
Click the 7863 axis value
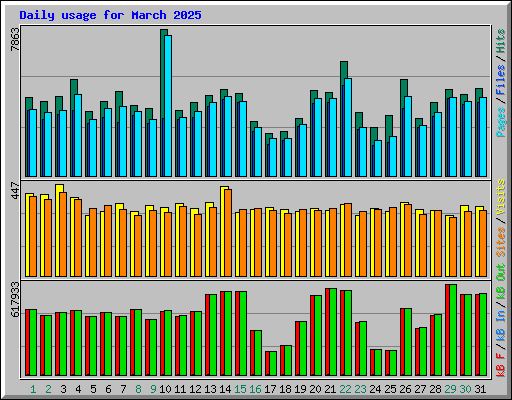[x=15, y=40]
